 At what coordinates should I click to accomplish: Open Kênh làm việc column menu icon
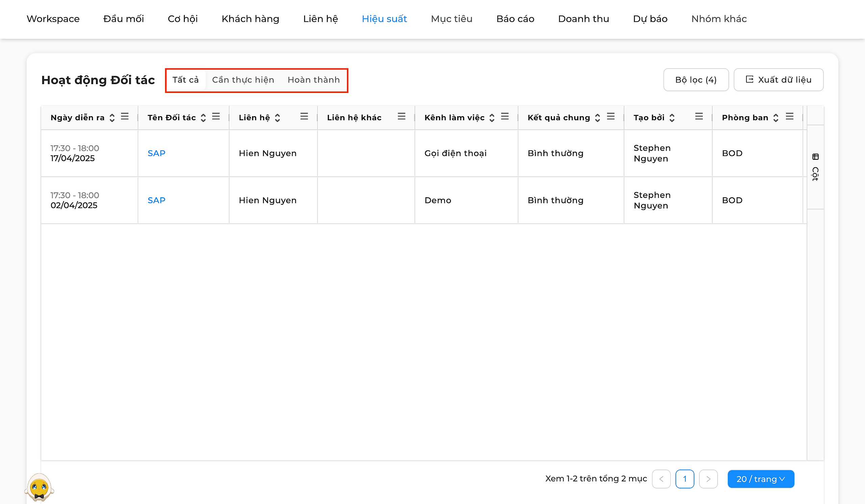pyautogui.click(x=505, y=117)
